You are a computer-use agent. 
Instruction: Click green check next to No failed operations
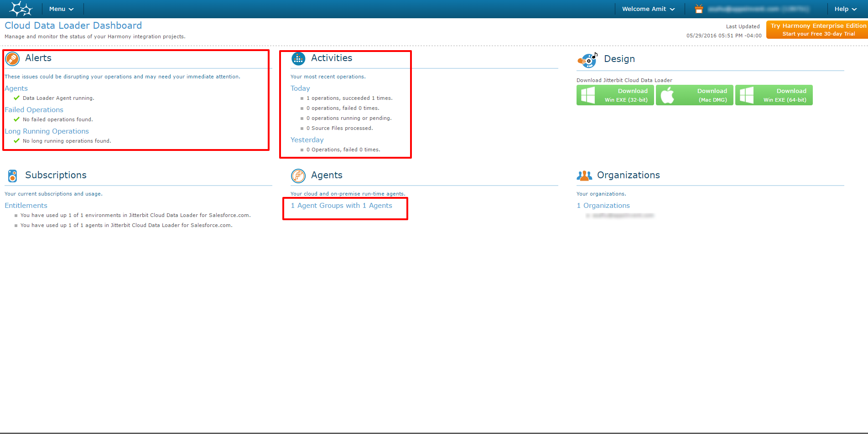(x=17, y=119)
